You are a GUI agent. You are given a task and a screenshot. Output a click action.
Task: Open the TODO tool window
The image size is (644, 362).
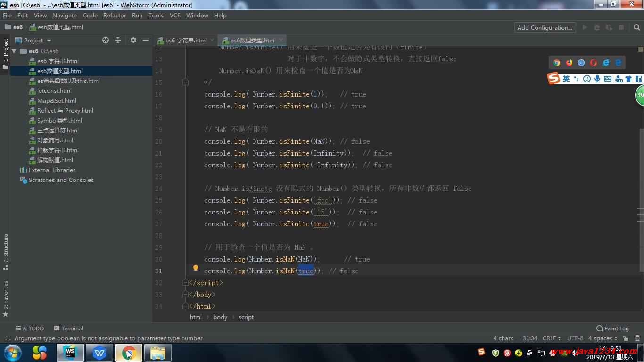[30, 329]
